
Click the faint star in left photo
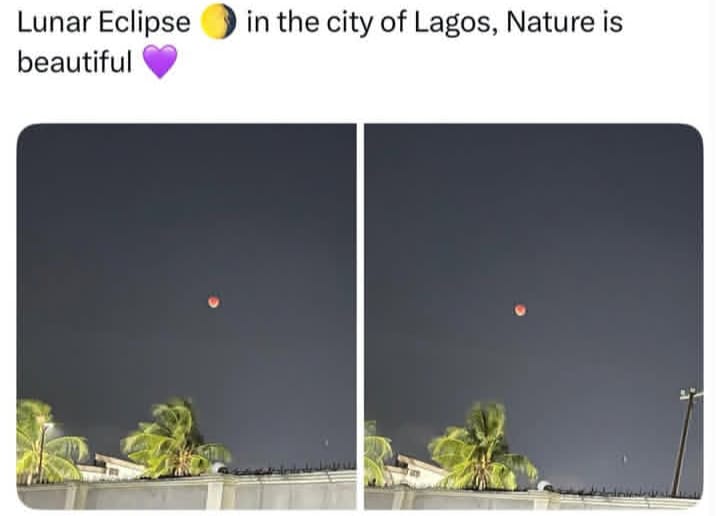click(x=325, y=443)
